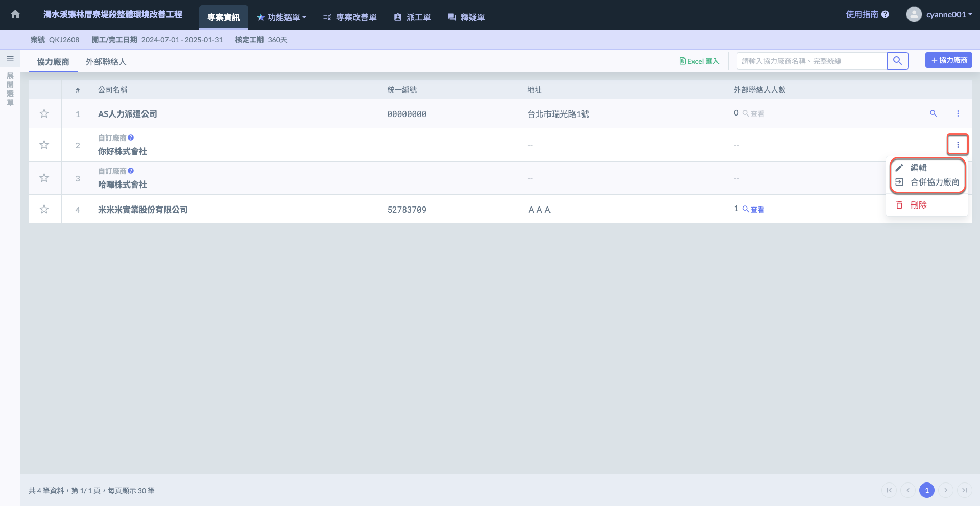Toggle favorite star for AS人力派遣公司
Image resolution: width=980 pixels, height=506 pixels.
coord(44,113)
